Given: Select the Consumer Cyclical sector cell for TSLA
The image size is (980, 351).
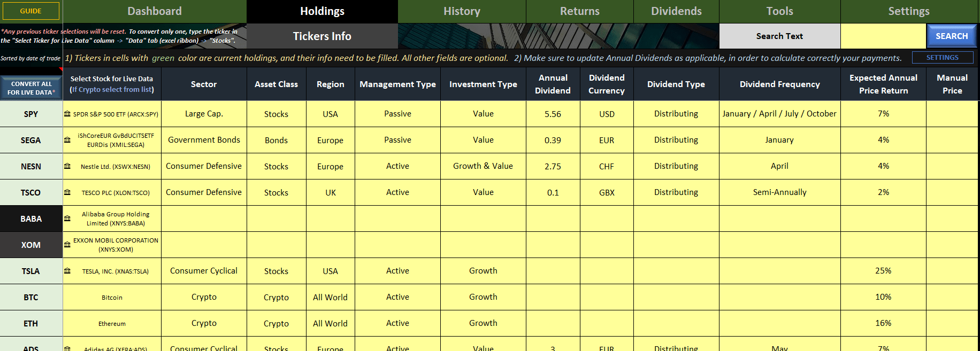Looking at the screenshot, I should [204, 271].
